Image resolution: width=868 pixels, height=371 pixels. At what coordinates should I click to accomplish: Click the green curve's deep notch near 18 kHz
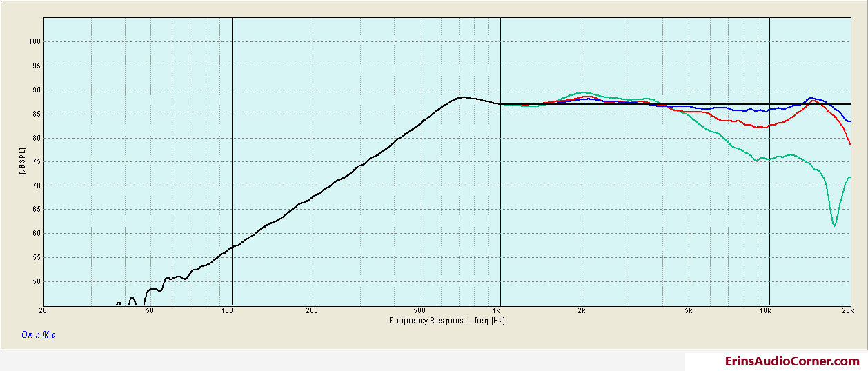(x=834, y=225)
